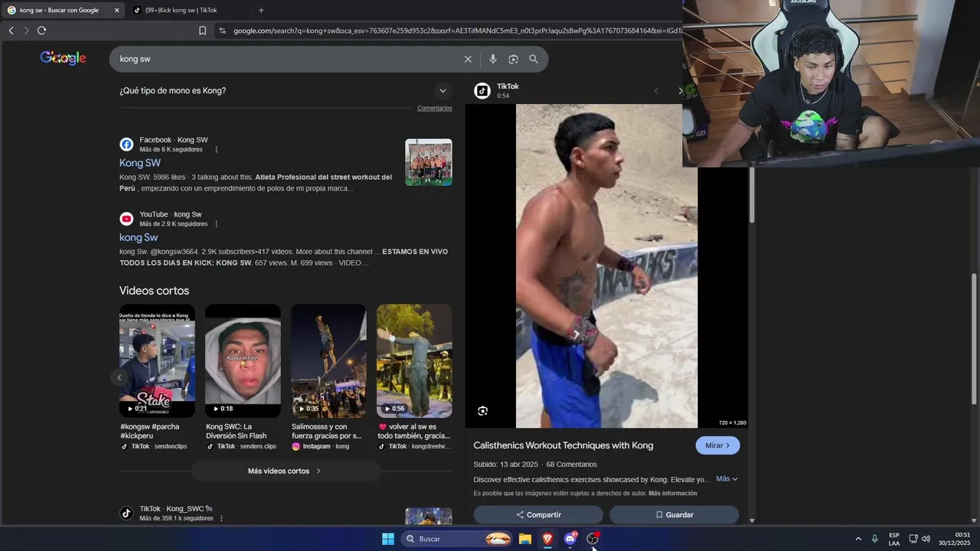This screenshot has width=980, height=551.
Task: Open the Facebook Kong SW result thumbnail image
Action: pyautogui.click(x=429, y=162)
